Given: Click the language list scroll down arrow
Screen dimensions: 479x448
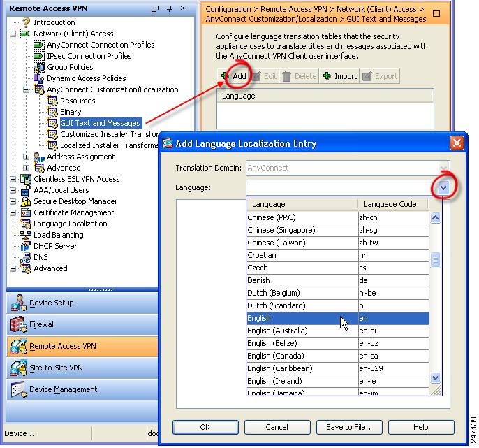Looking at the screenshot, I should pos(435,378).
